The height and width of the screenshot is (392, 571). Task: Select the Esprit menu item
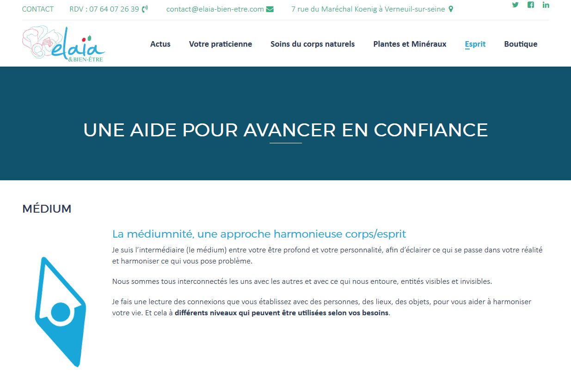point(475,44)
